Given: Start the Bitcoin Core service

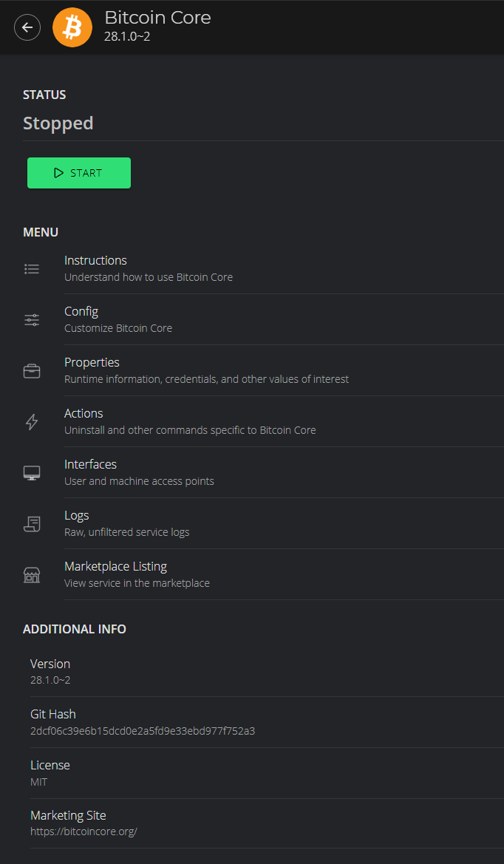Looking at the screenshot, I should click(79, 173).
